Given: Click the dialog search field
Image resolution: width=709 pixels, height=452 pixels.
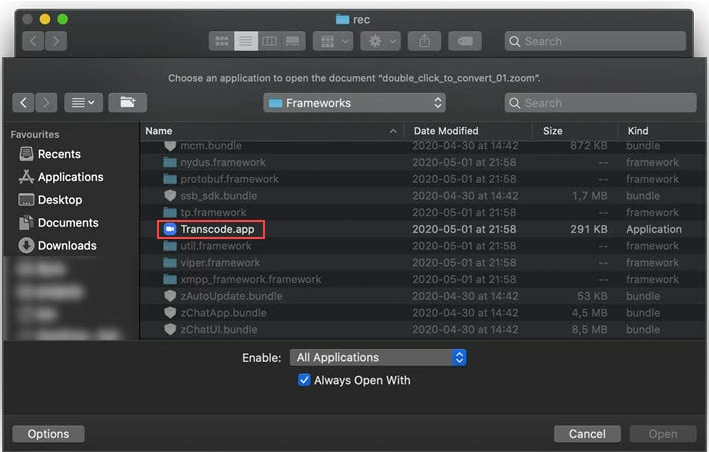Looking at the screenshot, I should (600, 103).
